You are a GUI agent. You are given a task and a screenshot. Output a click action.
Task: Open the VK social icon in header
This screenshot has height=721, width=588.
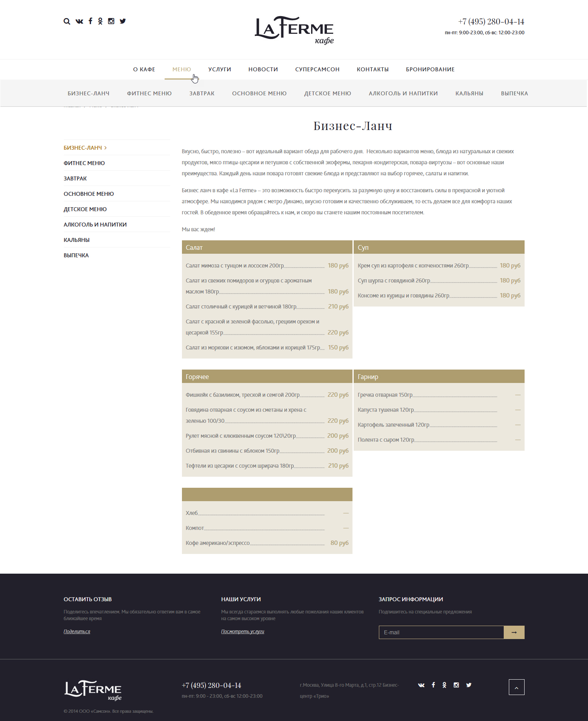(79, 21)
